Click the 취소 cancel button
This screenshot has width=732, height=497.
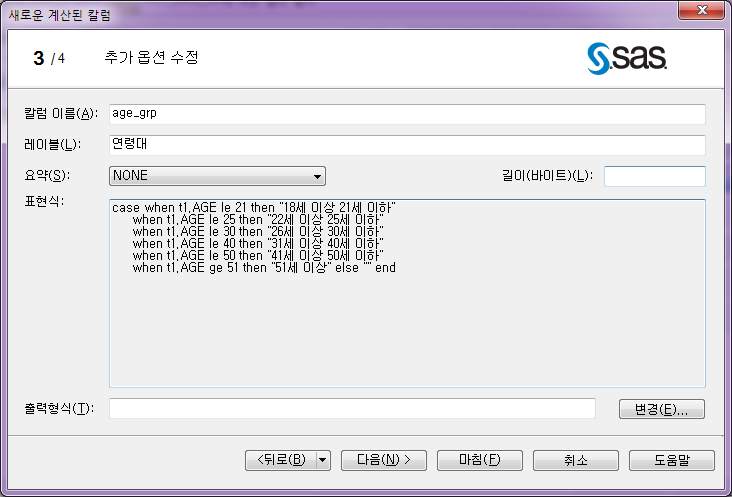click(x=576, y=460)
